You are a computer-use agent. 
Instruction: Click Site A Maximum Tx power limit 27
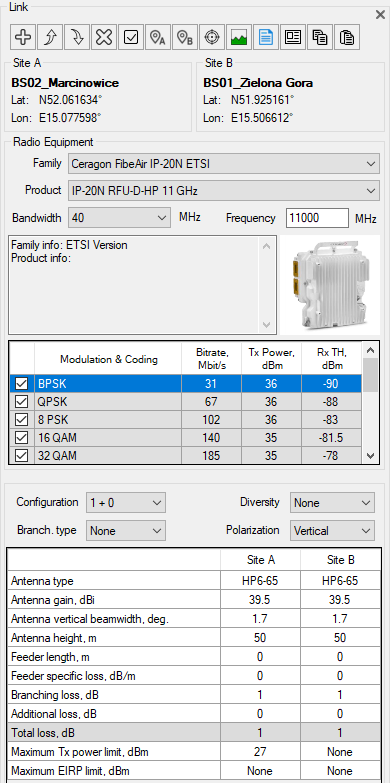260,752
